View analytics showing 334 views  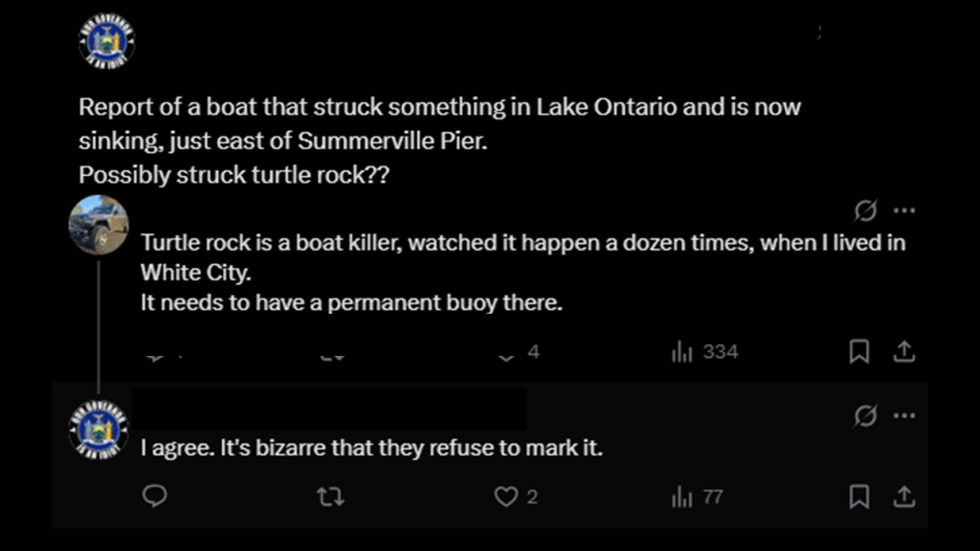pyautogui.click(x=705, y=352)
